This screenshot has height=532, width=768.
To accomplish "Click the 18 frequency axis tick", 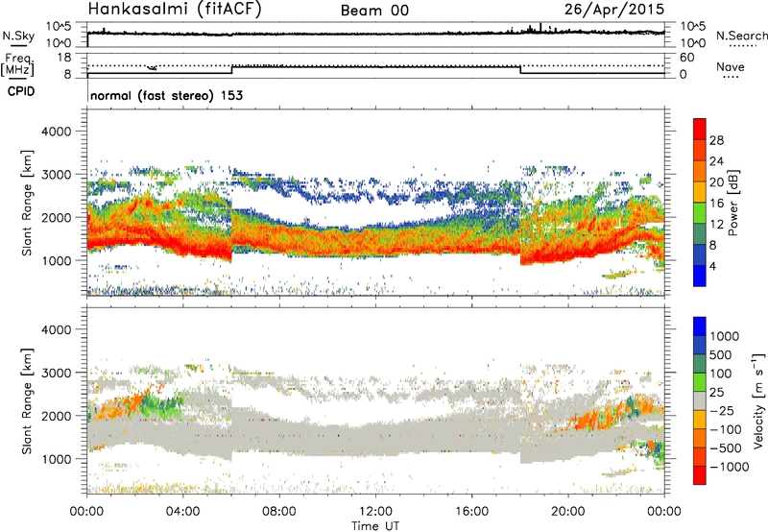I will pos(65,58).
